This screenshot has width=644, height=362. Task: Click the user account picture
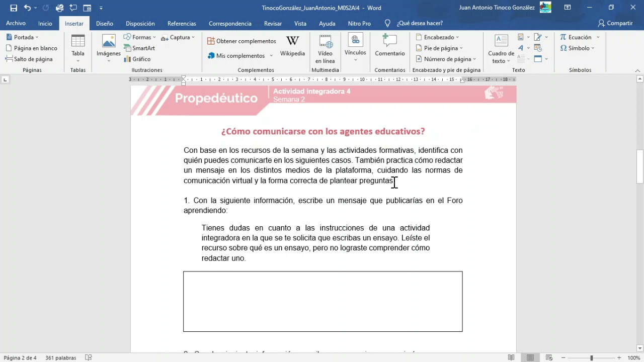545,8
